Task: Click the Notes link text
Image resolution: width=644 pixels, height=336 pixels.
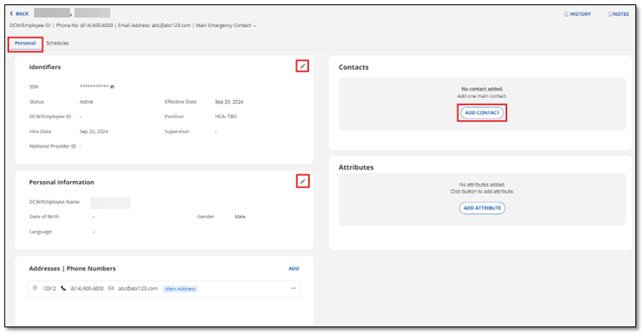Action: pos(621,14)
